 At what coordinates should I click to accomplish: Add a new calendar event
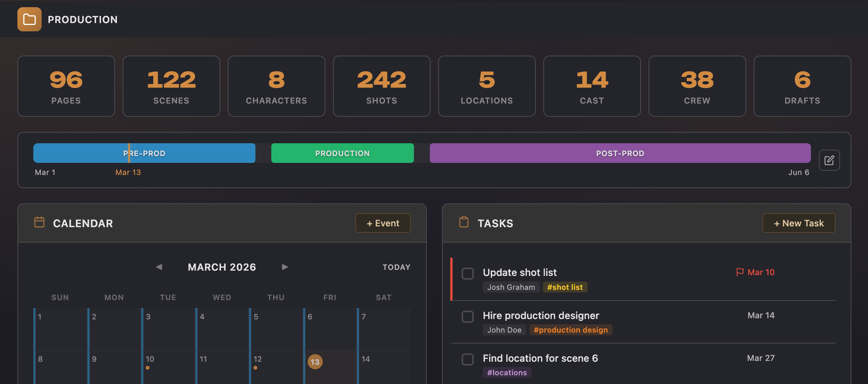coord(383,223)
